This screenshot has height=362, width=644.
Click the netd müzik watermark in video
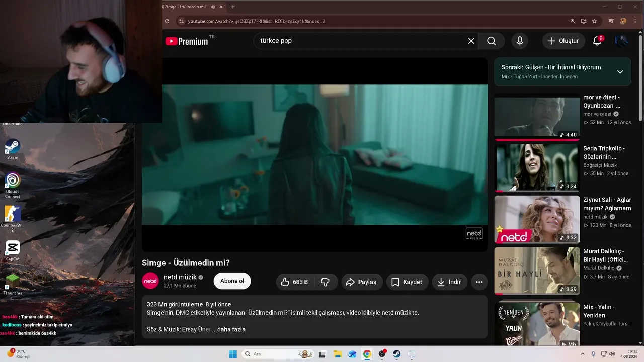tap(474, 234)
